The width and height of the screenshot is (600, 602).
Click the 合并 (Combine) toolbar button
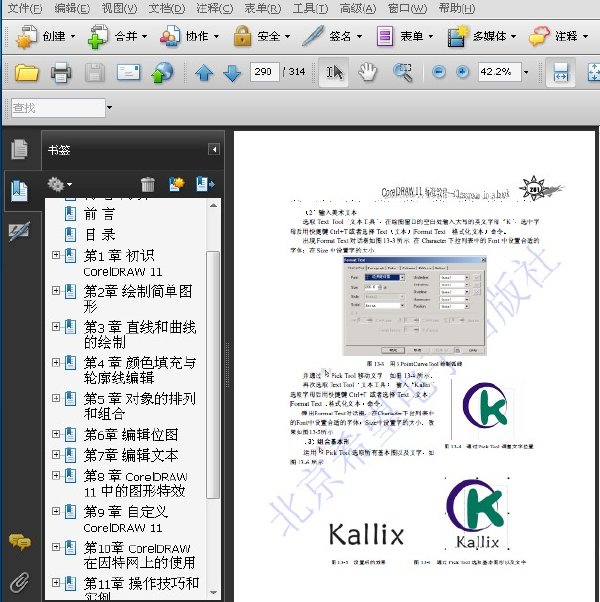[117, 36]
